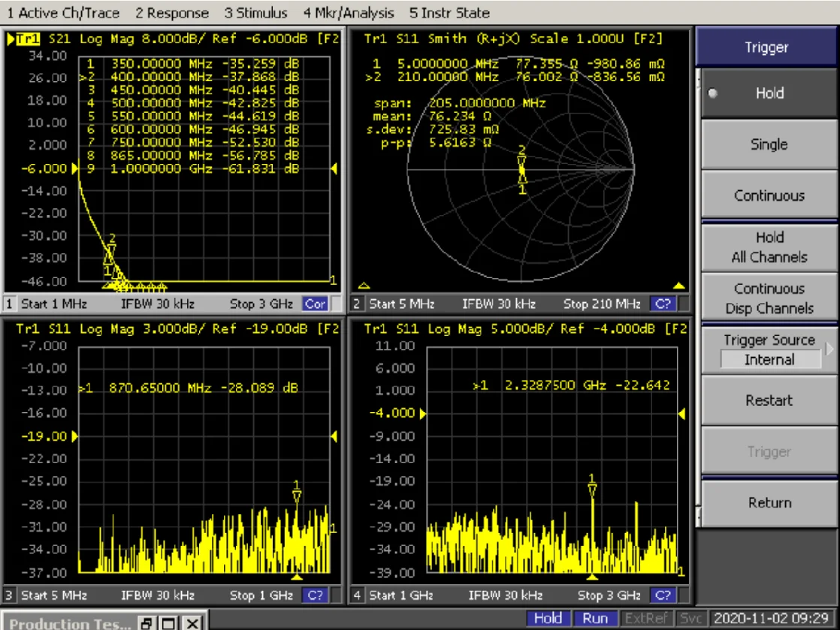
Task: Open the 2 Response menu
Action: [172, 13]
